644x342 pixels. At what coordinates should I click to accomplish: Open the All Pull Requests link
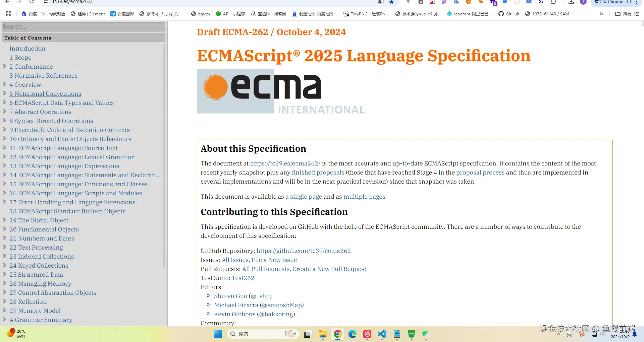(266, 269)
